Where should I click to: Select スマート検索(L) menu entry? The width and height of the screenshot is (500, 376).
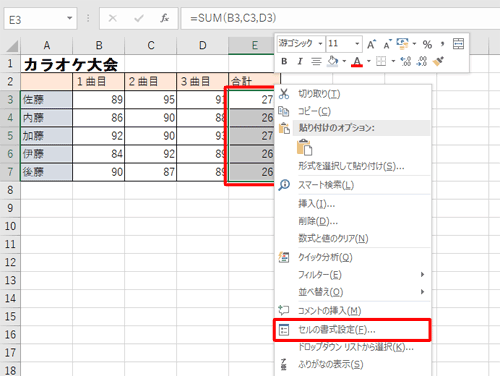pyautogui.click(x=326, y=185)
